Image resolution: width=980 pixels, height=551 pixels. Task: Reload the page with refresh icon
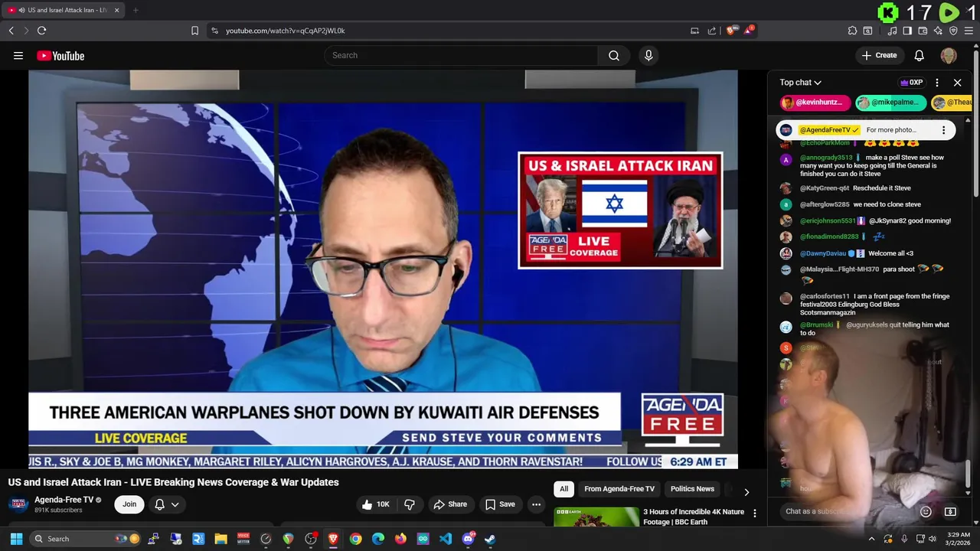[x=41, y=31]
